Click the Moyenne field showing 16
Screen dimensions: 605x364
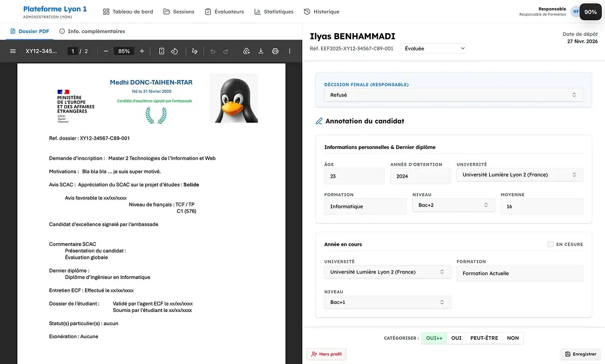542,206
